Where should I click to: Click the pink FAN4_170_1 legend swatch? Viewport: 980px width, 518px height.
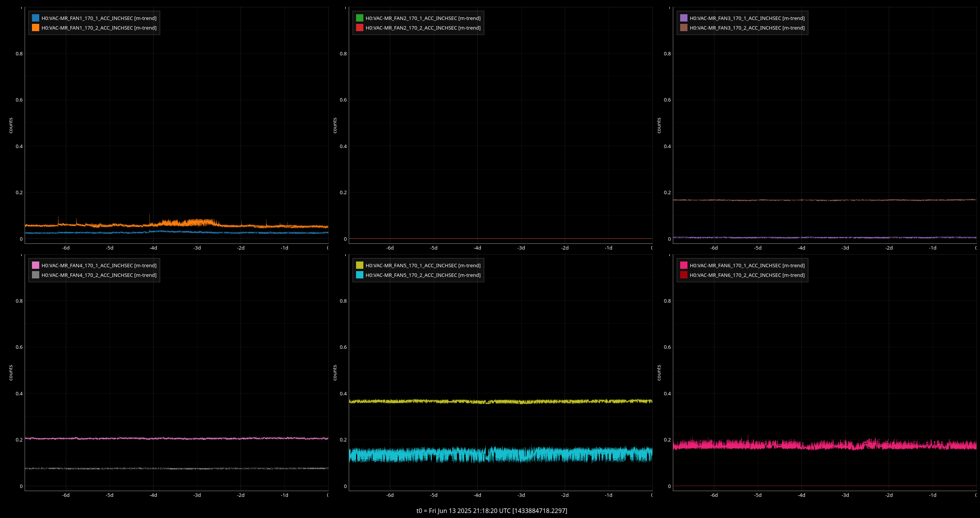click(35, 265)
